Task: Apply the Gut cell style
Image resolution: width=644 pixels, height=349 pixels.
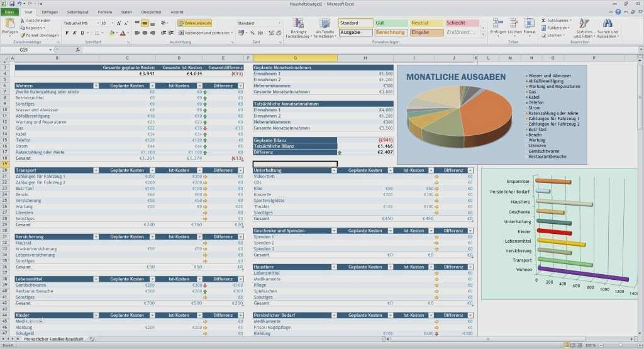Action: pos(390,23)
